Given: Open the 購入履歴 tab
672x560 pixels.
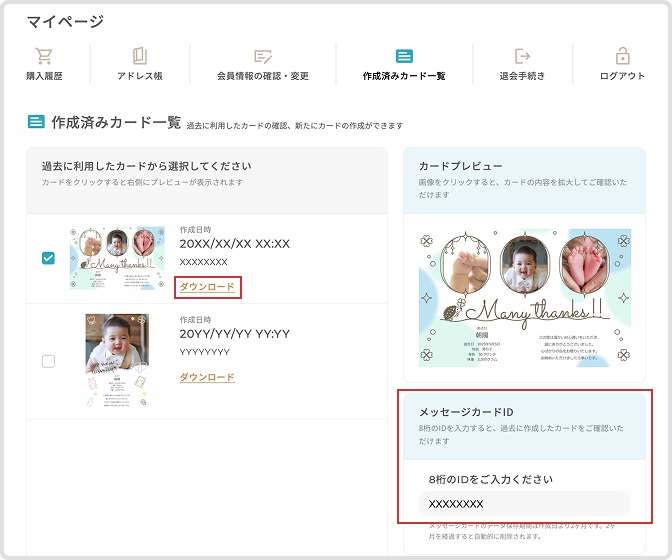Looking at the screenshot, I should click(x=43, y=76).
